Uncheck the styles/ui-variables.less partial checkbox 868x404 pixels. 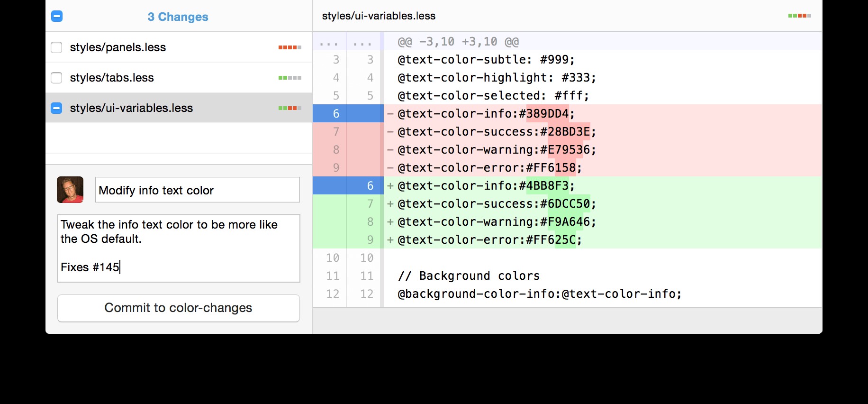pos(56,108)
